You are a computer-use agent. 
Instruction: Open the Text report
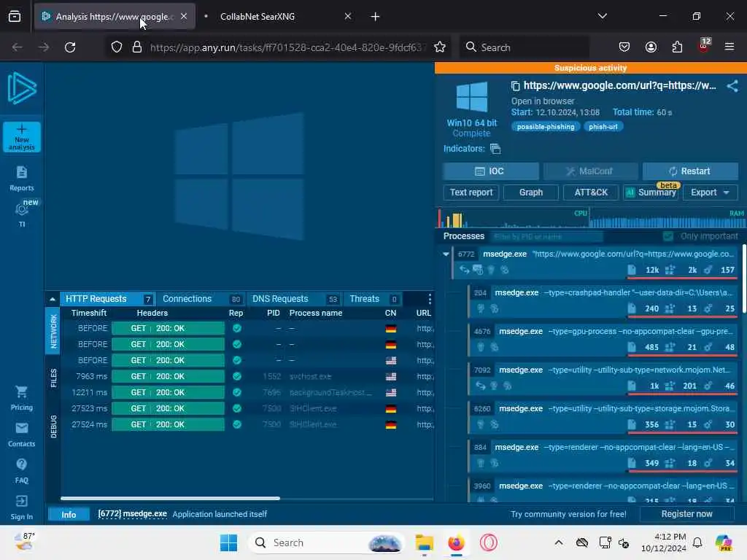tap(471, 192)
